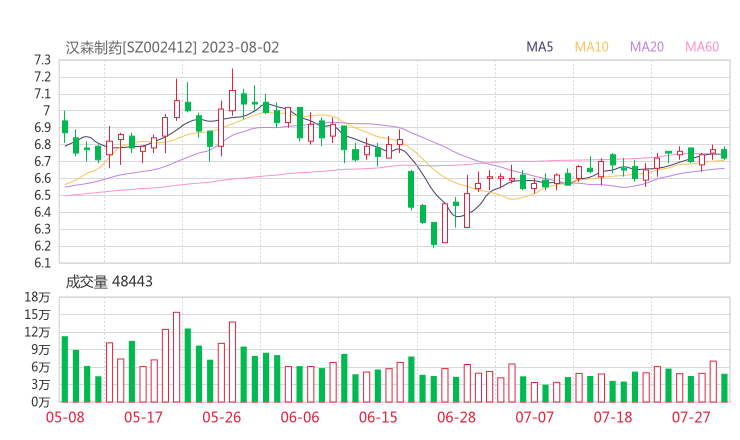The image size is (740, 440).
Task: Click the 6.1 price axis label
Action: (42, 263)
